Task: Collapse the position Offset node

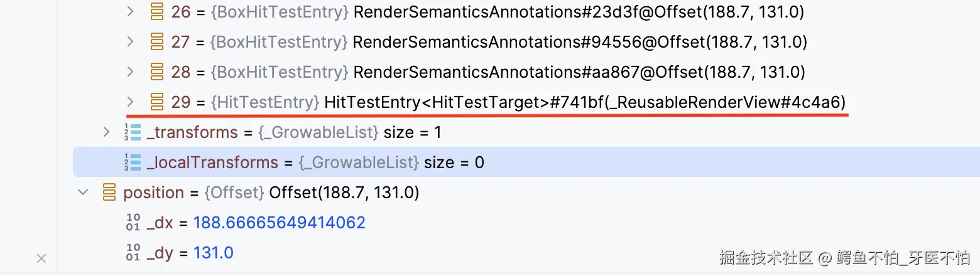Action: coord(82,193)
